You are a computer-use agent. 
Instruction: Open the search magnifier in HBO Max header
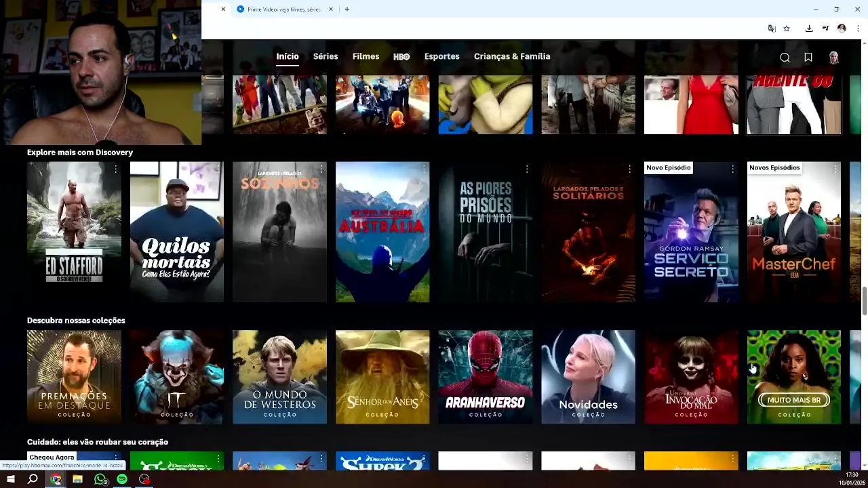coord(785,58)
